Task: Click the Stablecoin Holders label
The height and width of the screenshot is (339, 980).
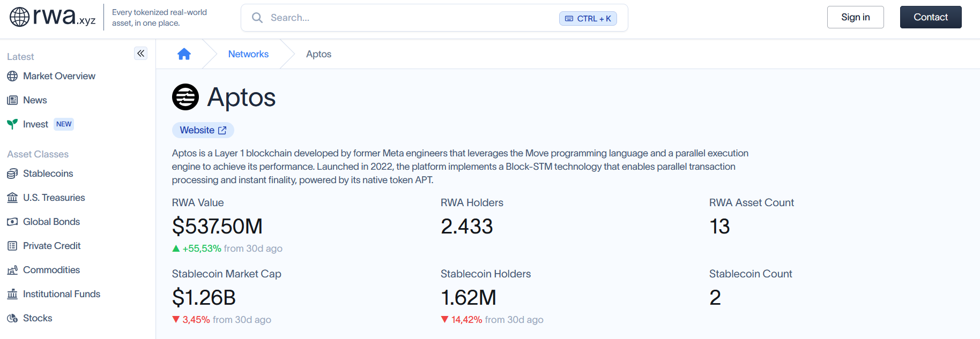Action: click(x=486, y=274)
